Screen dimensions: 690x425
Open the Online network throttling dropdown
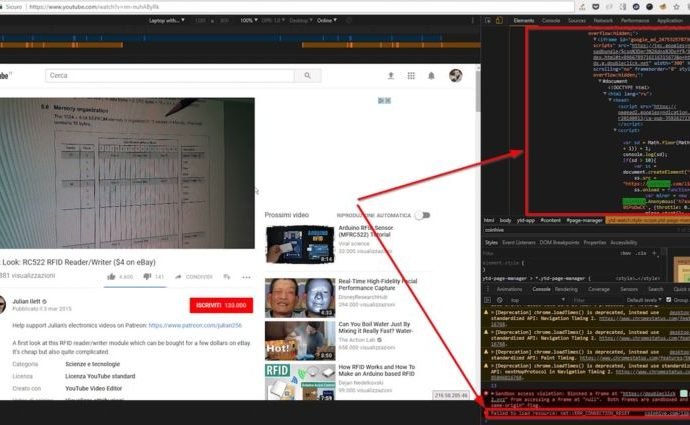(327, 20)
